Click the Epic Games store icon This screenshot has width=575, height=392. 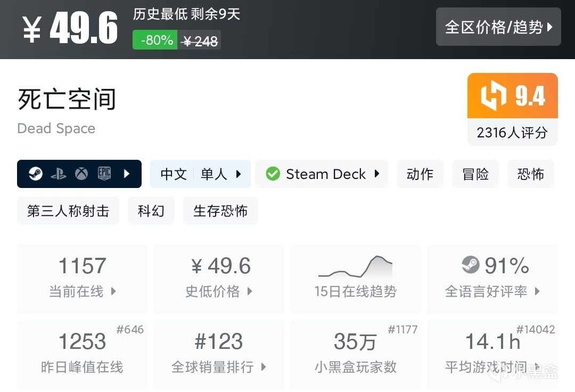pyautogui.click(x=104, y=174)
